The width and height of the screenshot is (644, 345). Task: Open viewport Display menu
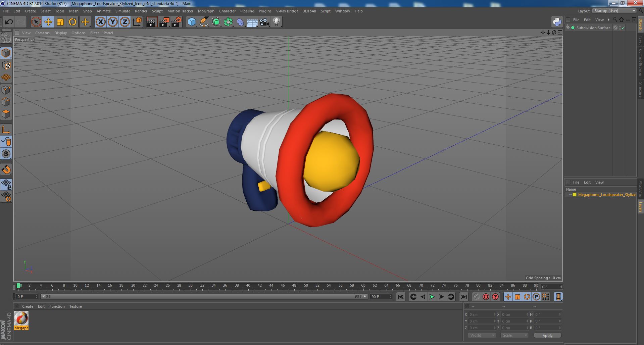pyautogui.click(x=60, y=33)
